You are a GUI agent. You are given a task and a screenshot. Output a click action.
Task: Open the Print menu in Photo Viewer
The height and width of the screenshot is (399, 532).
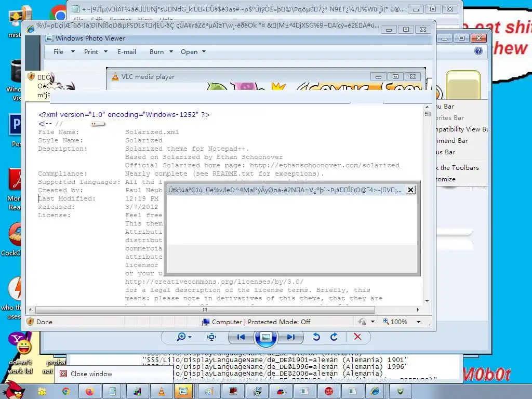coord(91,51)
